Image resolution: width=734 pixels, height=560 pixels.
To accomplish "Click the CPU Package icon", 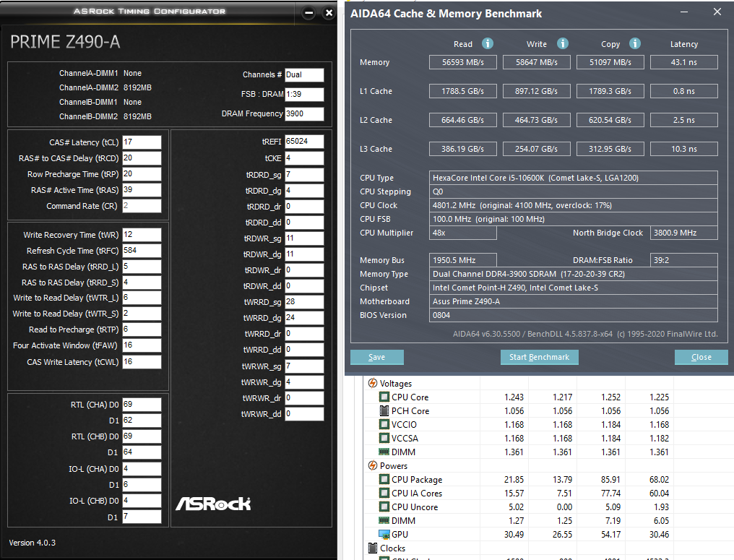I will [x=384, y=480].
